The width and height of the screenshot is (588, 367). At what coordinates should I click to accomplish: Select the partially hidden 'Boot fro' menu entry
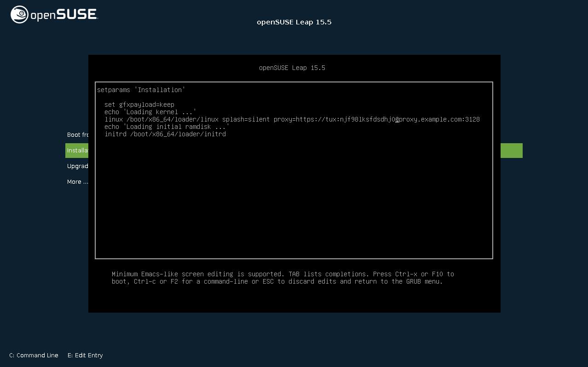point(77,135)
